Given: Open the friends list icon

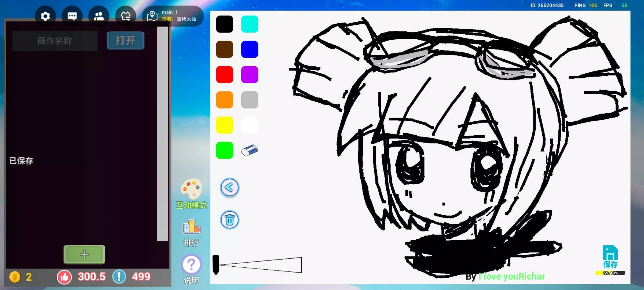Looking at the screenshot, I should (x=99, y=16).
